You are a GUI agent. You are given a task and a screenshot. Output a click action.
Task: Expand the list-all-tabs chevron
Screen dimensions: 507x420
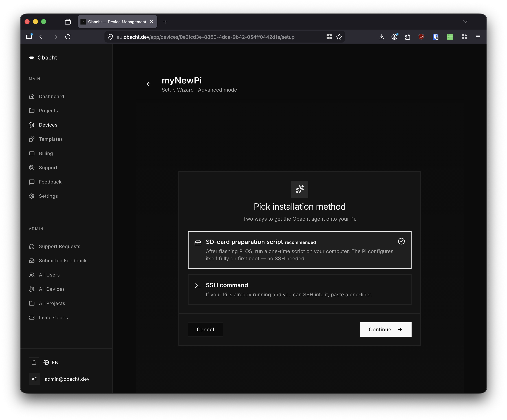coord(465,21)
